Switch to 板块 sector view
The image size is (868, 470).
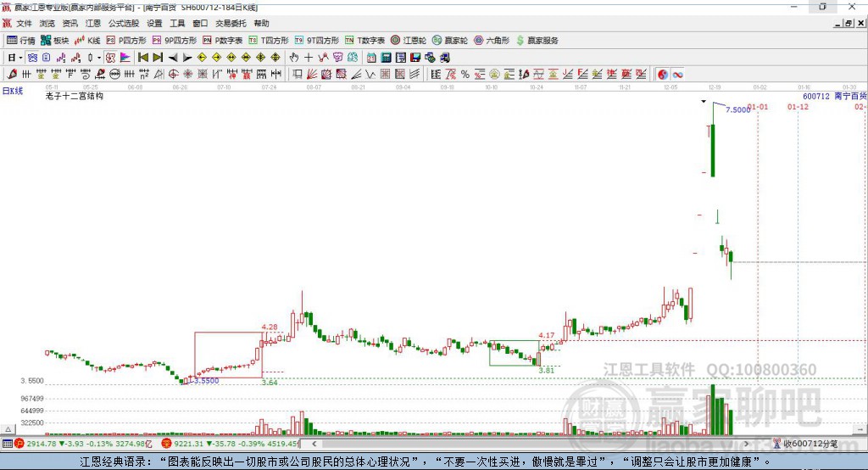click(x=55, y=41)
